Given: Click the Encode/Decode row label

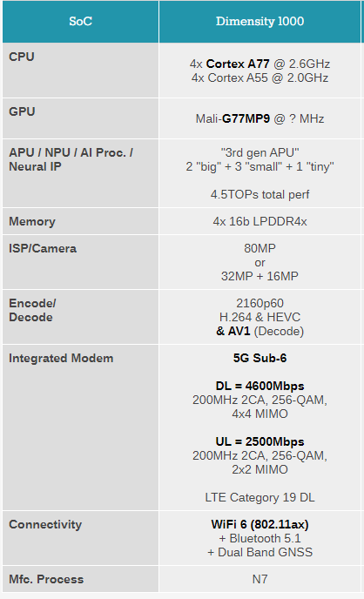Looking at the screenshot, I should coord(32,310).
